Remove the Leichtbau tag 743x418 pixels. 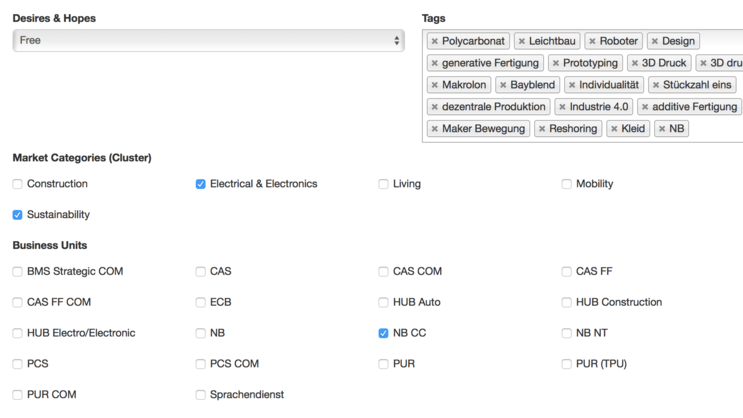(521, 41)
